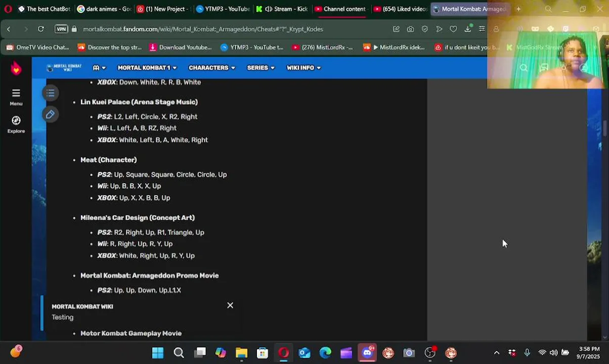Expand the game controller nav dropdown
This screenshot has width=609, height=364.
(99, 68)
